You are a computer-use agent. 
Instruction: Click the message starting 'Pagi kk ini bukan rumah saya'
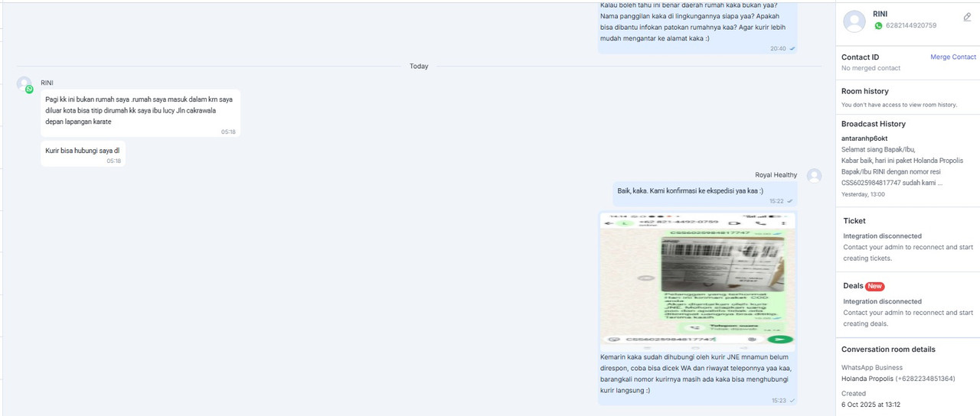click(140, 113)
